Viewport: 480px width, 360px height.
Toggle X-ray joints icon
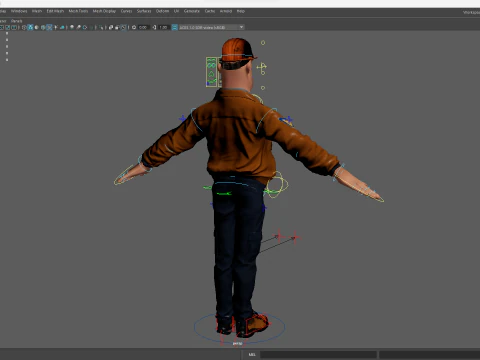pos(123,27)
